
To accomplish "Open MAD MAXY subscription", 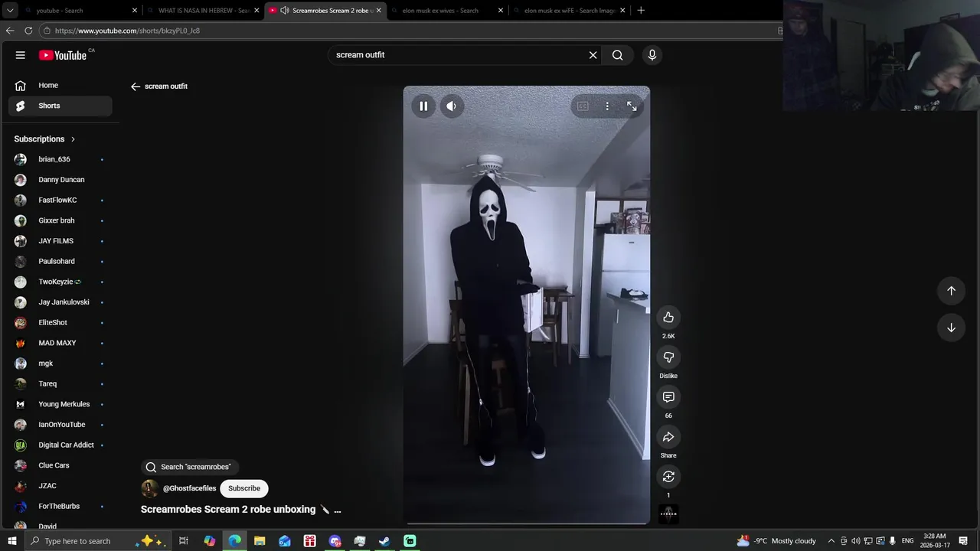I will pyautogui.click(x=60, y=343).
